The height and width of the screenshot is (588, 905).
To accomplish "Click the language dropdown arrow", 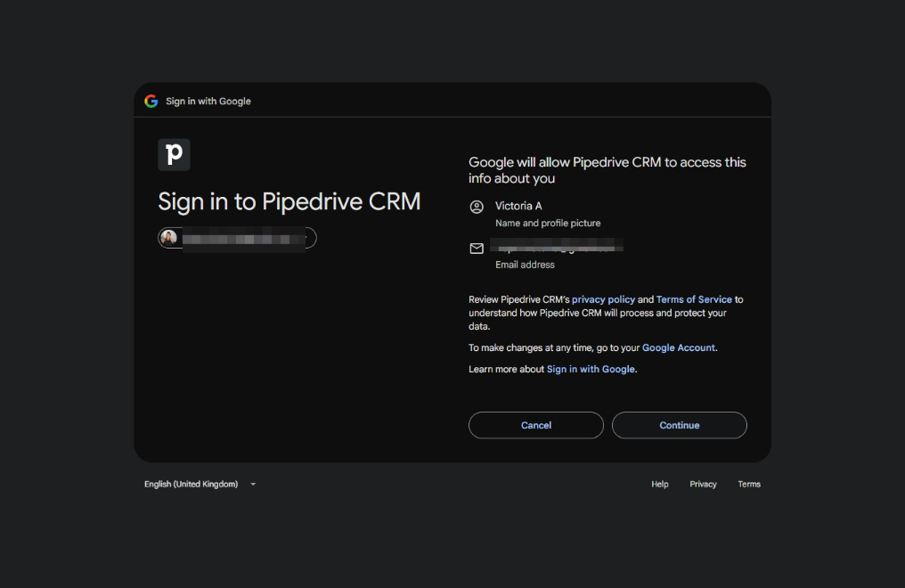I will 253,484.
